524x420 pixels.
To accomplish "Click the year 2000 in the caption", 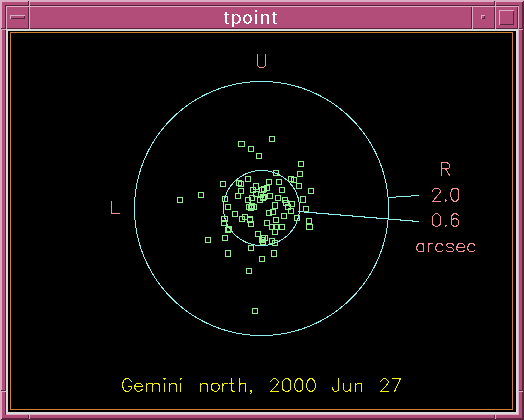I will [x=293, y=386].
